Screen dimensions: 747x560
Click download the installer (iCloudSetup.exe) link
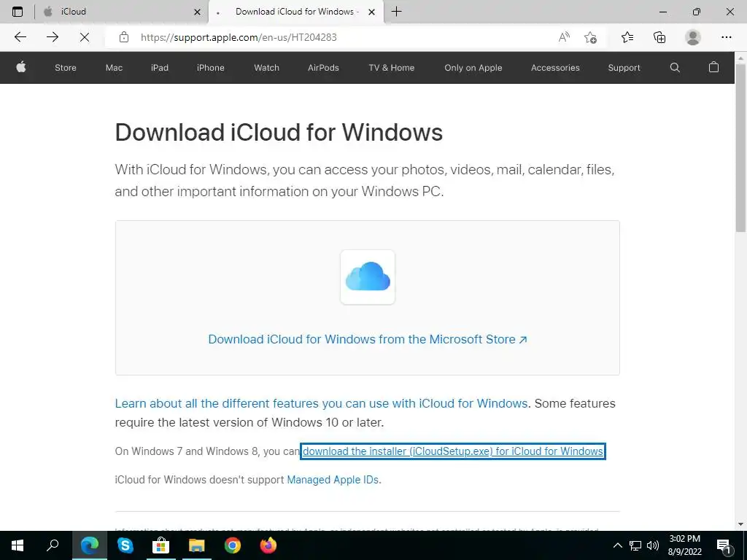pos(452,451)
